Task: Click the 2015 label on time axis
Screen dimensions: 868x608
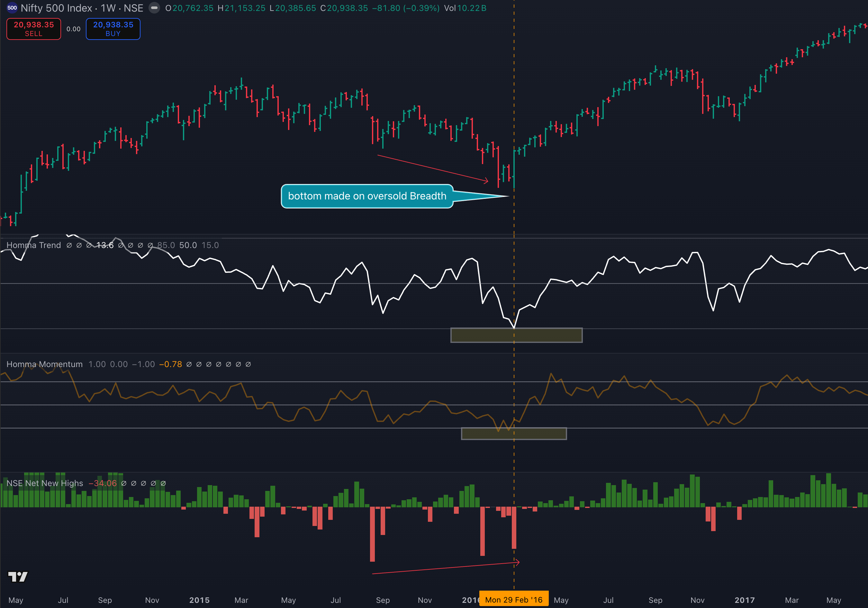Action: 199,600
